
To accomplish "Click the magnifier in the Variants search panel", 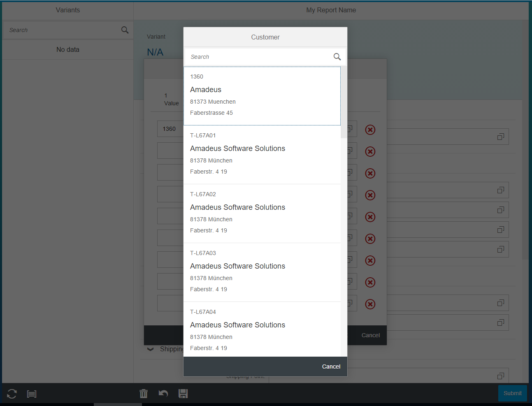I will click(x=125, y=30).
